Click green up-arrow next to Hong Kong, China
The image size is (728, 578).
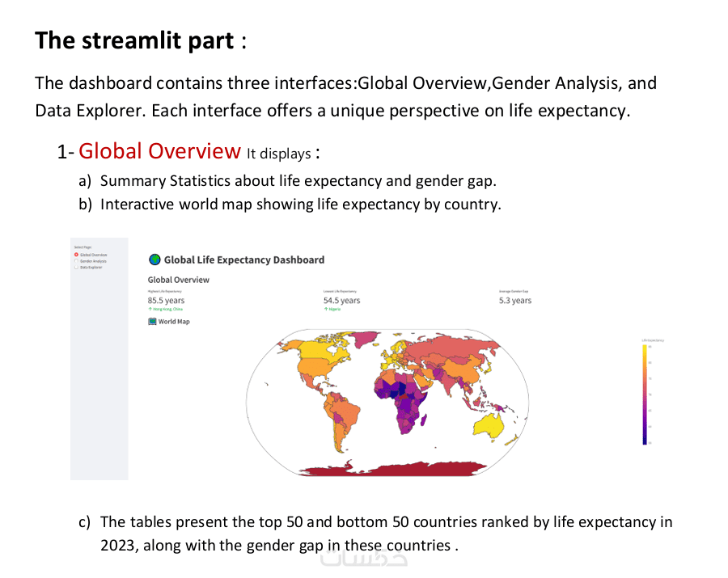[x=150, y=309]
